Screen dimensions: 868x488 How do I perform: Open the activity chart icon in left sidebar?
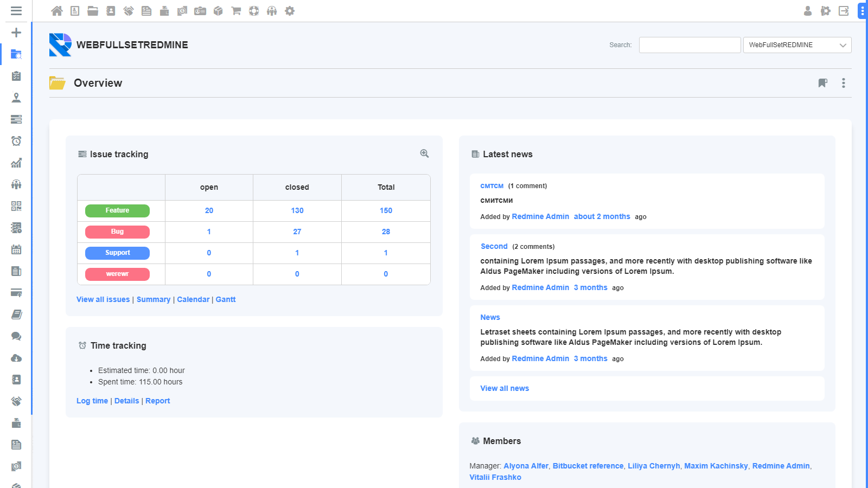(16, 163)
